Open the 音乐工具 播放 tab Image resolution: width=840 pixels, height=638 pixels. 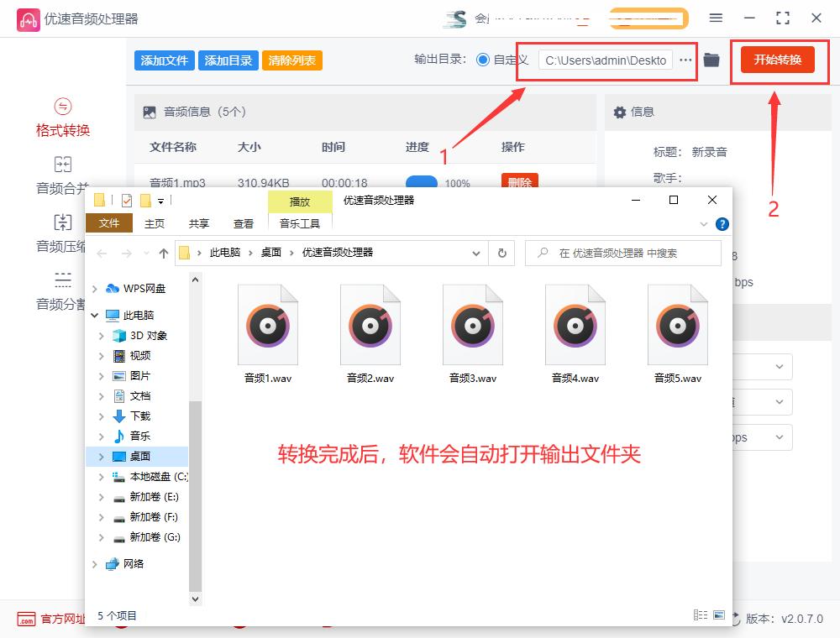[x=300, y=201]
